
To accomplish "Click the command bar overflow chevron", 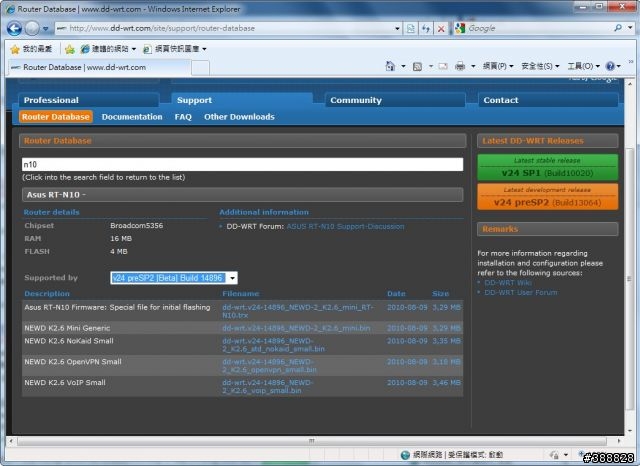I will (631, 62).
